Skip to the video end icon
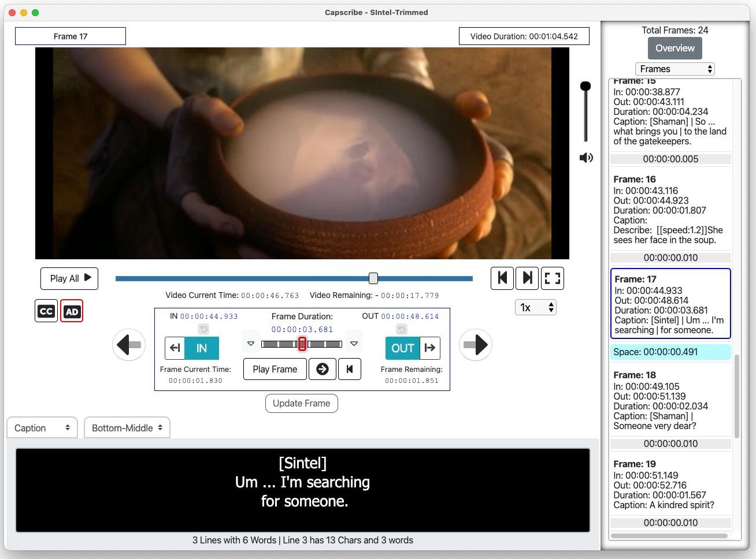The image size is (756, 559). click(527, 278)
